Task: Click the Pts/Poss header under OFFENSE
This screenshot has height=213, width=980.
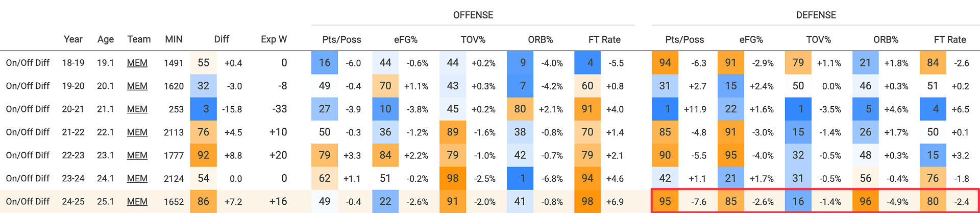Action: tap(341, 39)
